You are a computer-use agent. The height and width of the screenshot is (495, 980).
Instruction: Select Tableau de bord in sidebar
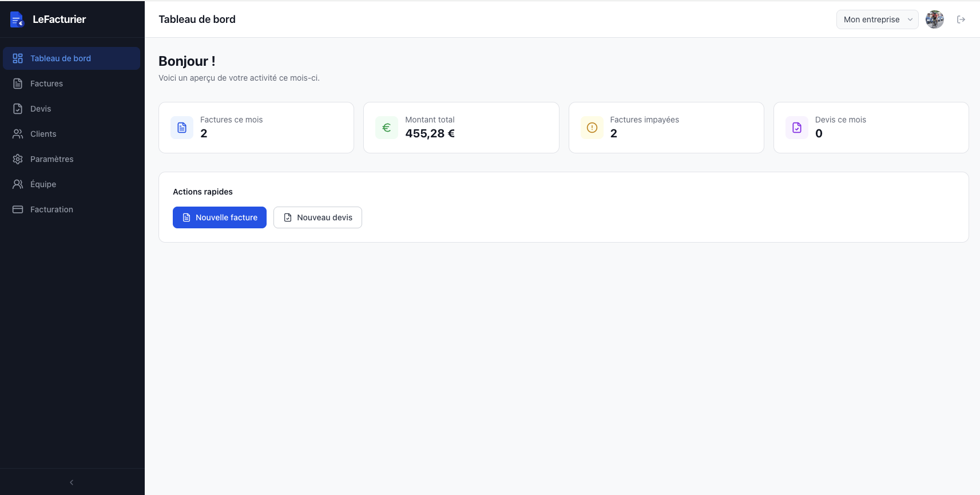point(60,58)
